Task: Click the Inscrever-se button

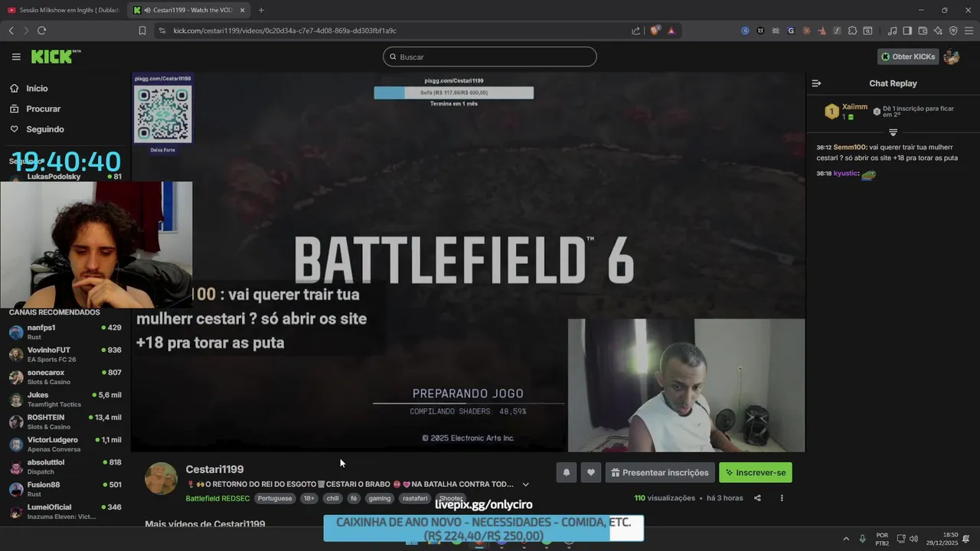Action: [756, 472]
